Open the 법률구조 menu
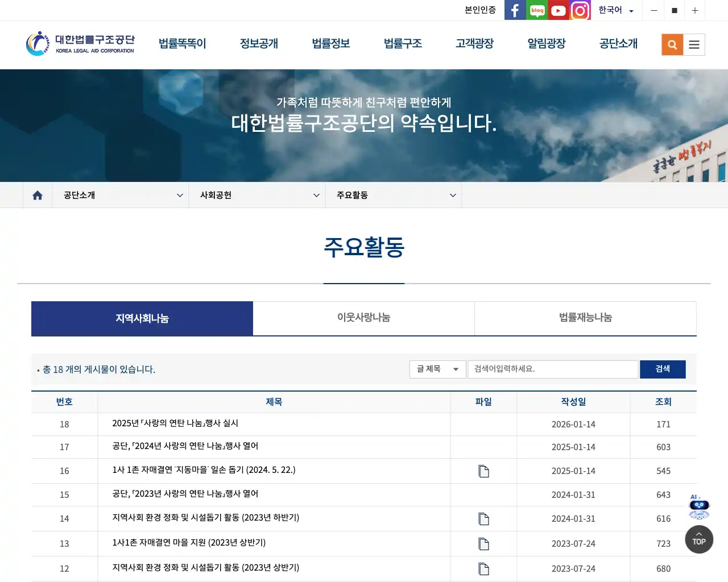This screenshot has width=728, height=582. click(x=403, y=44)
